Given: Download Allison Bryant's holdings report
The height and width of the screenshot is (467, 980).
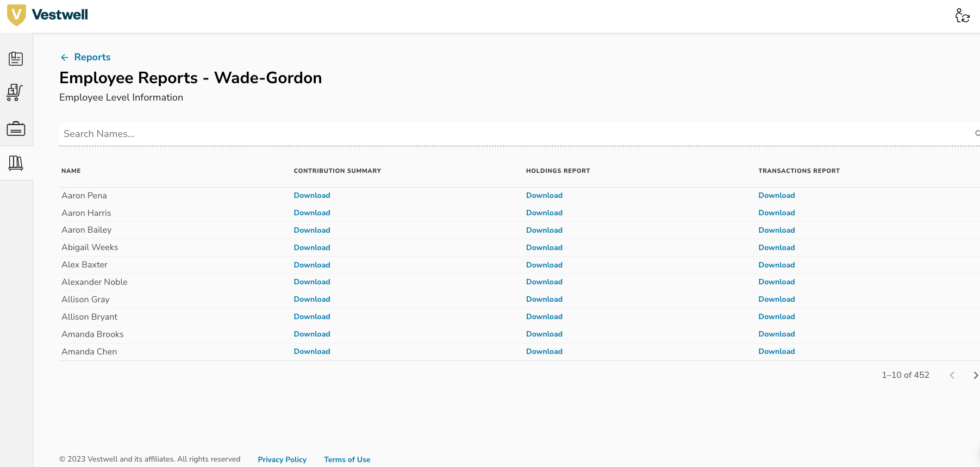Looking at the screenshot, I should point(544,317).
